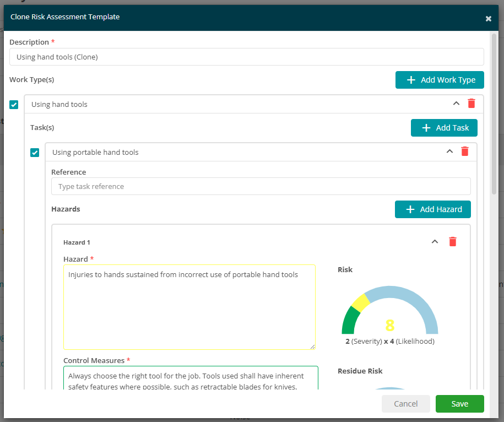
Task: Click the 'Residue Risk' heading
Action: [x=360, y=371]
